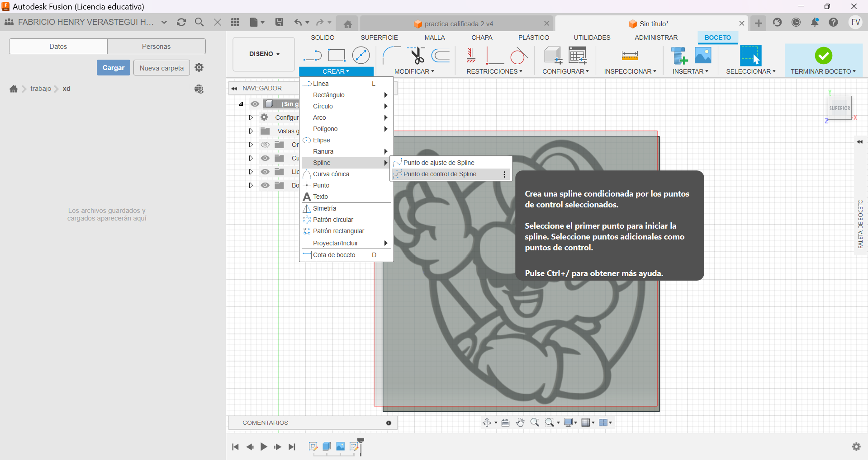Click the green Finish Sketch checkmark
The image size is (868, 460).
pyautogui.click(x=823, y=56)
